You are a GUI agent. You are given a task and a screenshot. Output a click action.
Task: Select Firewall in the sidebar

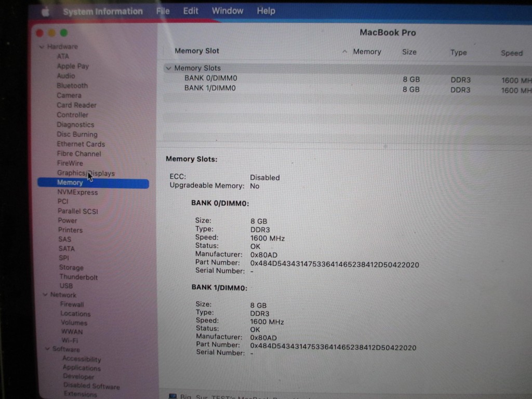click(72, 304)
